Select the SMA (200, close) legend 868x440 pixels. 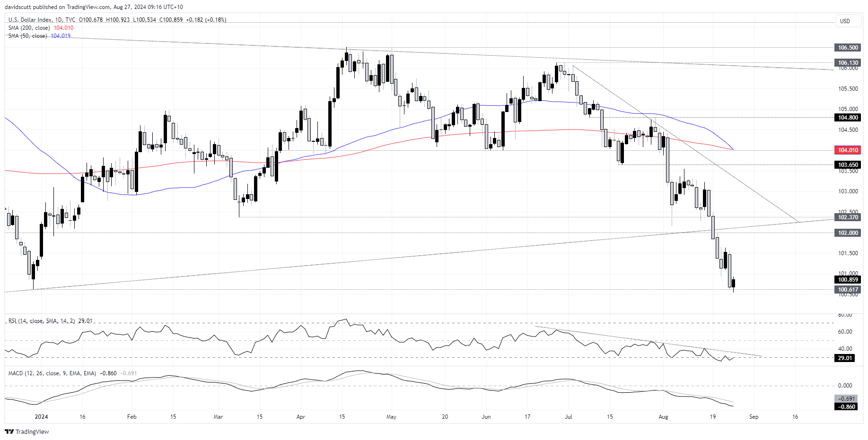coord(29,28)
